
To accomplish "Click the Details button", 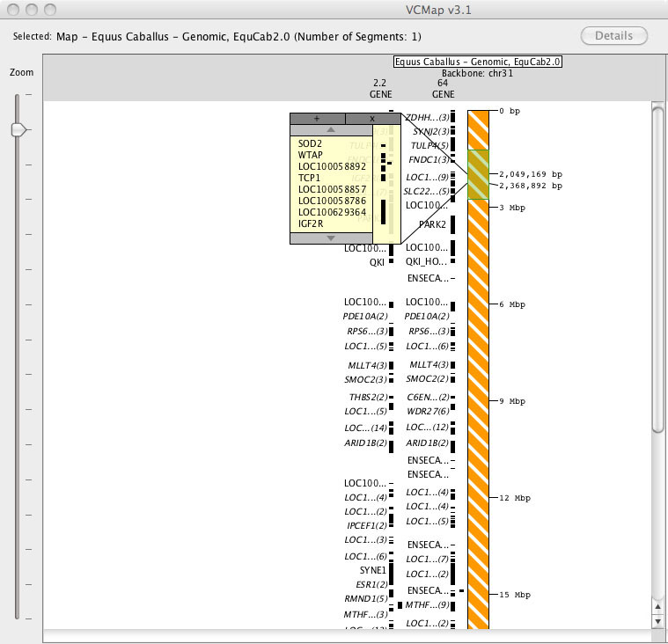I will pyautogui.click(x=613, y=36).
